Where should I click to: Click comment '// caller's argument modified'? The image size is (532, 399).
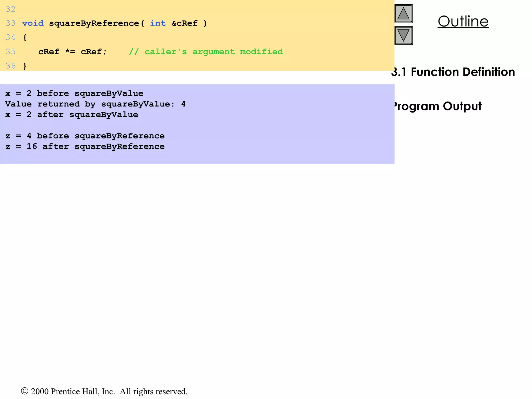206,52
